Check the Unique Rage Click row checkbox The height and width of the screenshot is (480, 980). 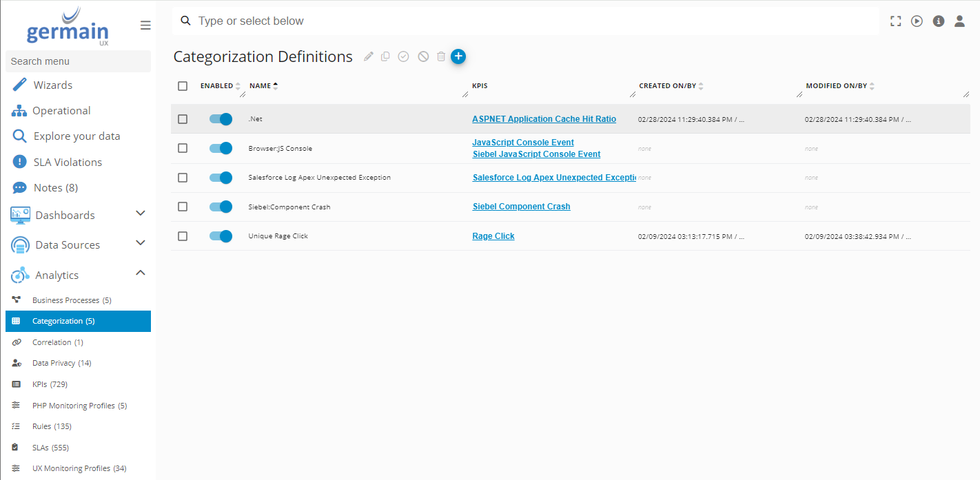coord(183,236)
